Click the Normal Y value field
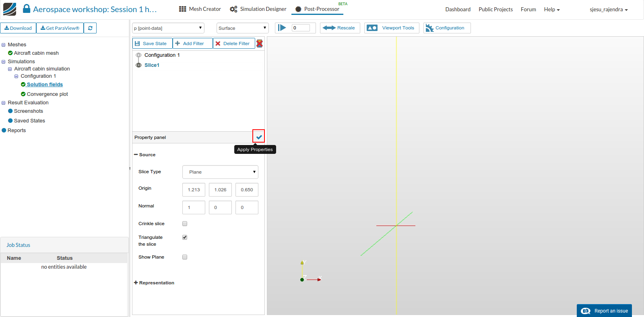Image resolution: width=644 pixels, height=317 pixels. (x=220, y=207)
